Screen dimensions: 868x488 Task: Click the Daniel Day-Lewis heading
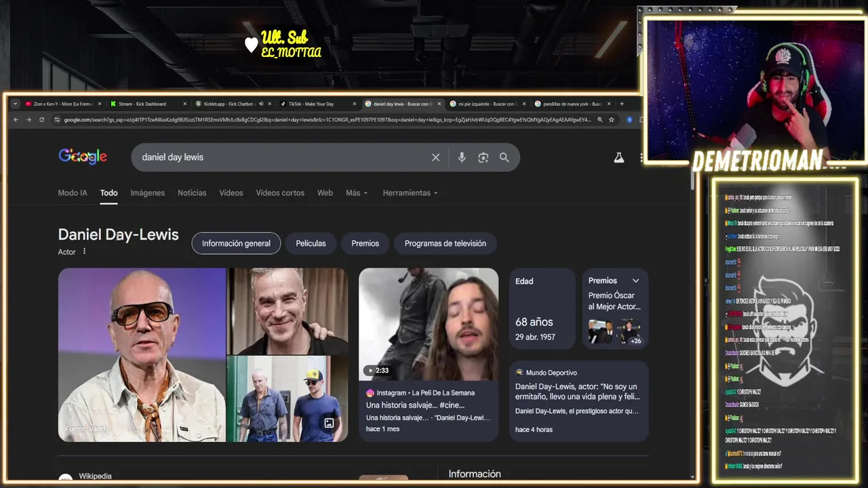tap(118, 235)
